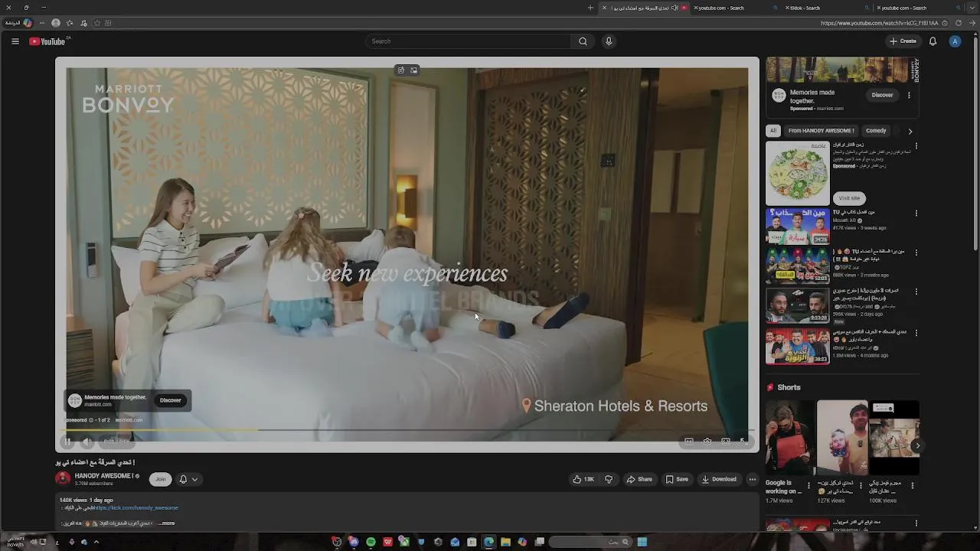This screenshot has width=980, height=551.
Task: Open the notifications bell in header
Action: tap(933, 41)
